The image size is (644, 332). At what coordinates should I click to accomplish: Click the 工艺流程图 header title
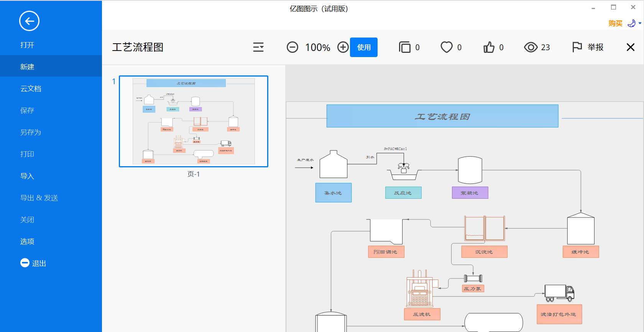[138, 47]
